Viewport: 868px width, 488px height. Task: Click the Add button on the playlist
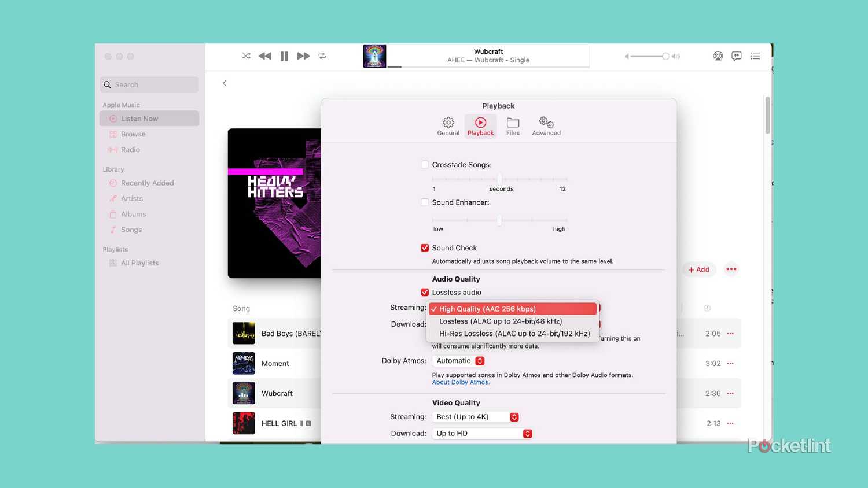point(698,269)
